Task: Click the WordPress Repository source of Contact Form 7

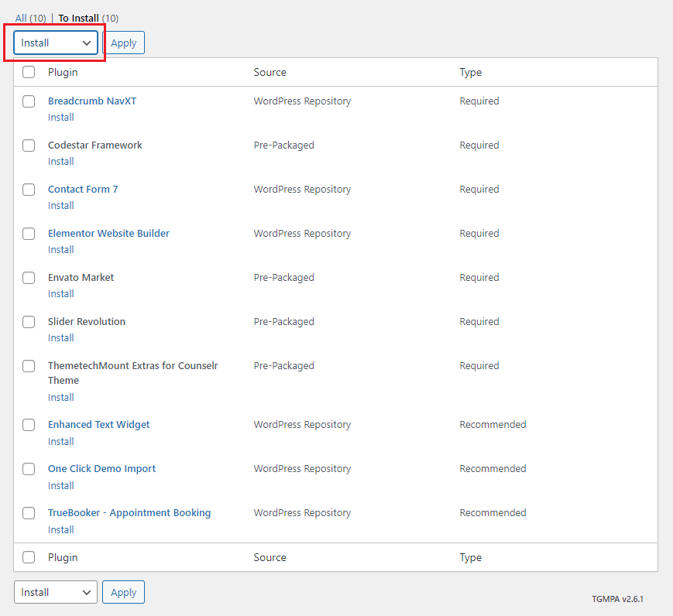Action: pos(302,190)
